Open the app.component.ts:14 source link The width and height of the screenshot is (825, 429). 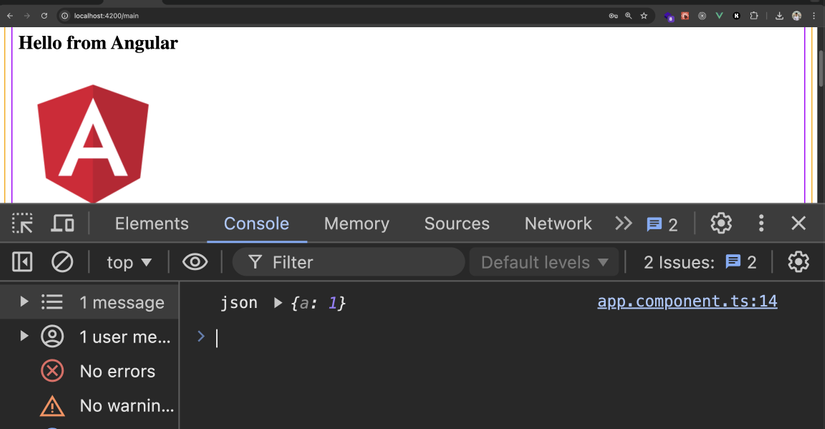[687, 302]
